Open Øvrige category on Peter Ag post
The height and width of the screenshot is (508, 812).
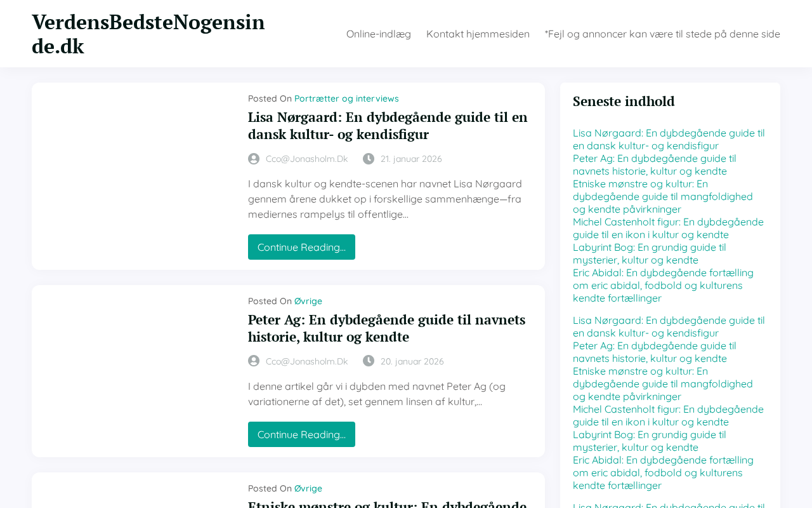(308, 301)
